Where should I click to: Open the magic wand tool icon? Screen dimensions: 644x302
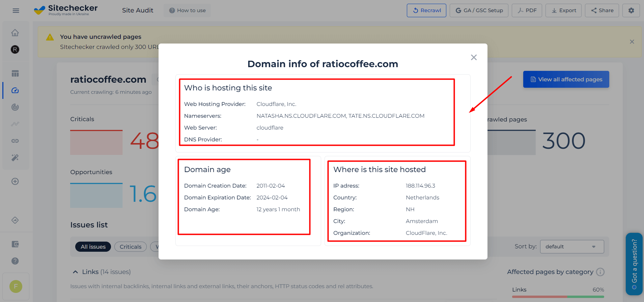pyautogui.click(x=15, y=158)
